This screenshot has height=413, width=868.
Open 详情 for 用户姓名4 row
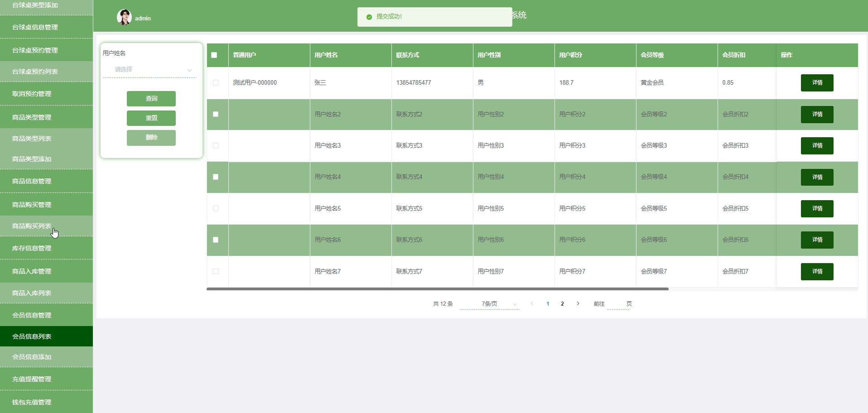(817, 178)
